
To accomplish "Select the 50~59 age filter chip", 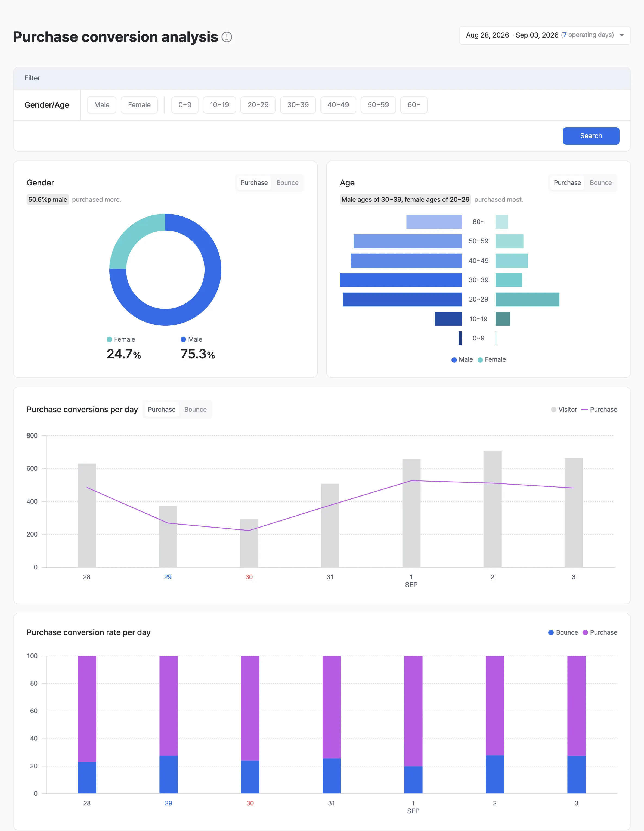I will pyautogui.click(x=378, y=105).
